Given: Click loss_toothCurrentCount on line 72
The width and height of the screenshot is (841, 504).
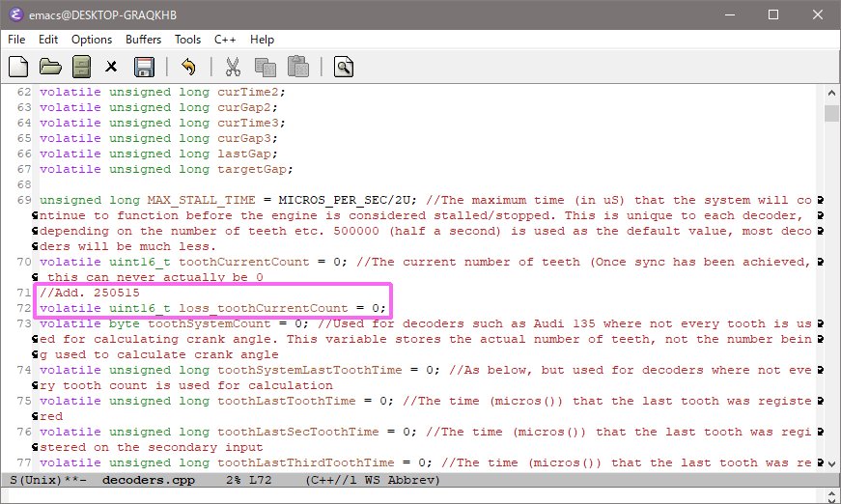Looking at the screenshot, I should point(264,308).
